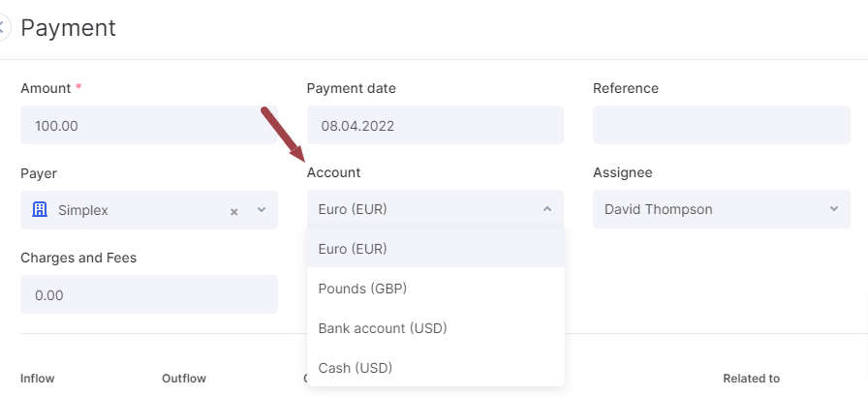Expand the Payer dropdown chevron
868x397 pixels.
tap(262, 210)
